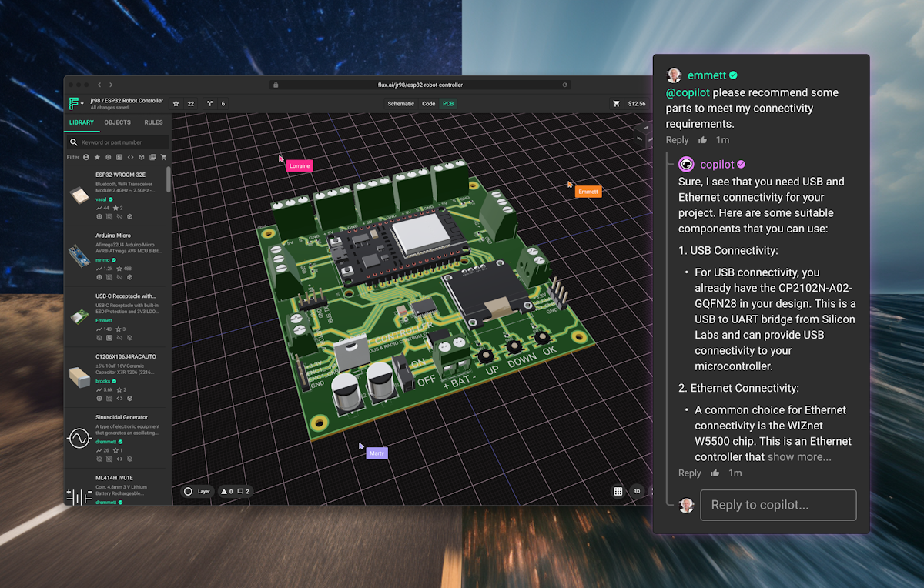The width and height of the screenshot is (924, 588).
Task: Toggle the 3D view button
Action: click(637, 491)
